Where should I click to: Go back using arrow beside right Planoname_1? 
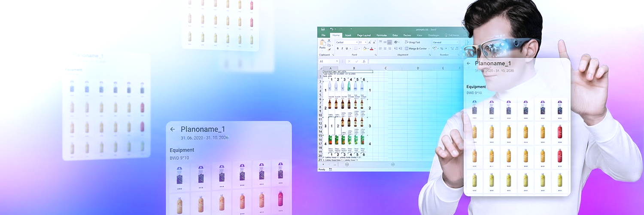[468, 64]
